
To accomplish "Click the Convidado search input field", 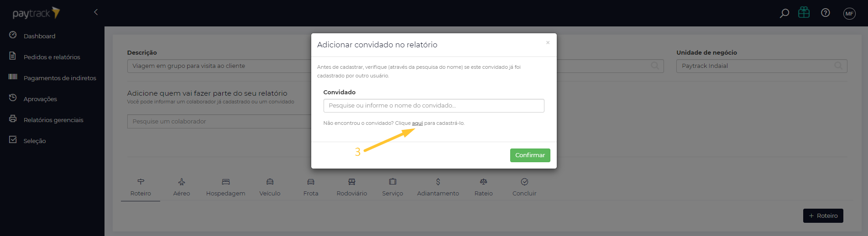I will [434, 106].
